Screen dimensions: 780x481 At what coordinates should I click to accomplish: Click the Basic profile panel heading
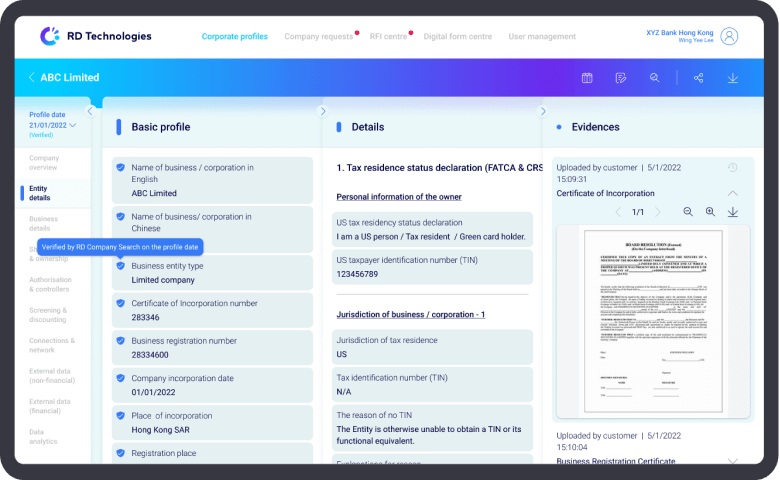[x=161, y=127]
